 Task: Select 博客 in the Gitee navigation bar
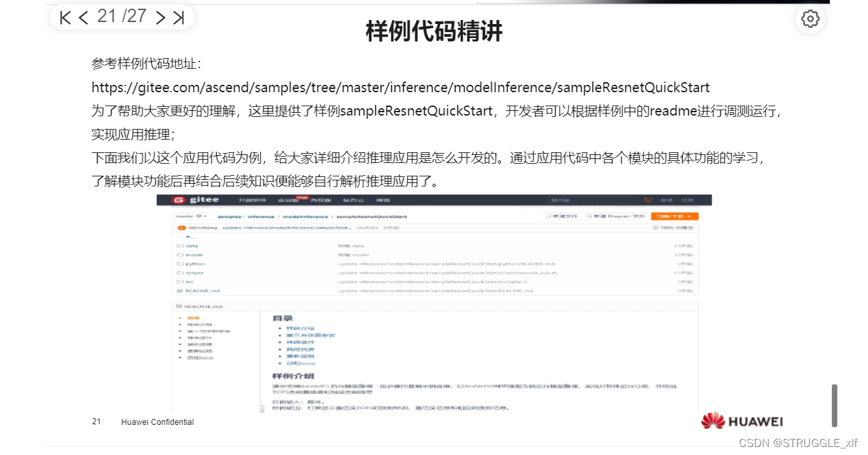pyautogui.click(x=383, y=199)
